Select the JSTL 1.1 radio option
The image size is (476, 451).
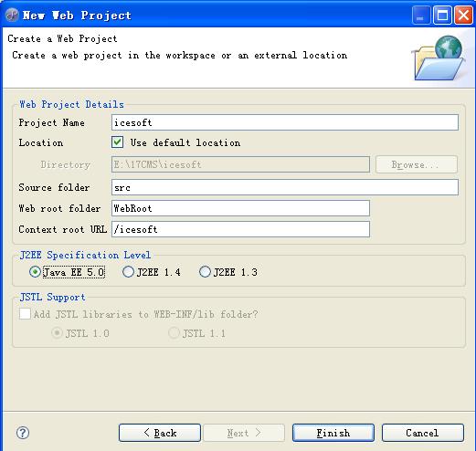pyautogui.click(x=174, y=333)
